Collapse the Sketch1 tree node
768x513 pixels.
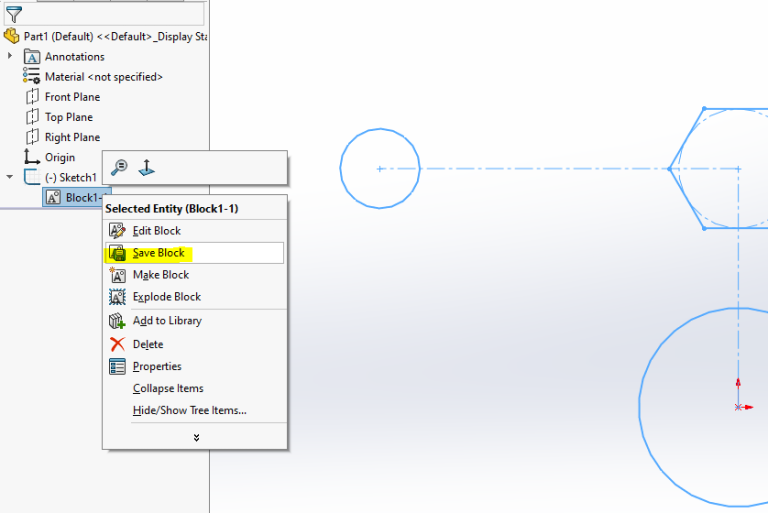[x=10, y=177]
